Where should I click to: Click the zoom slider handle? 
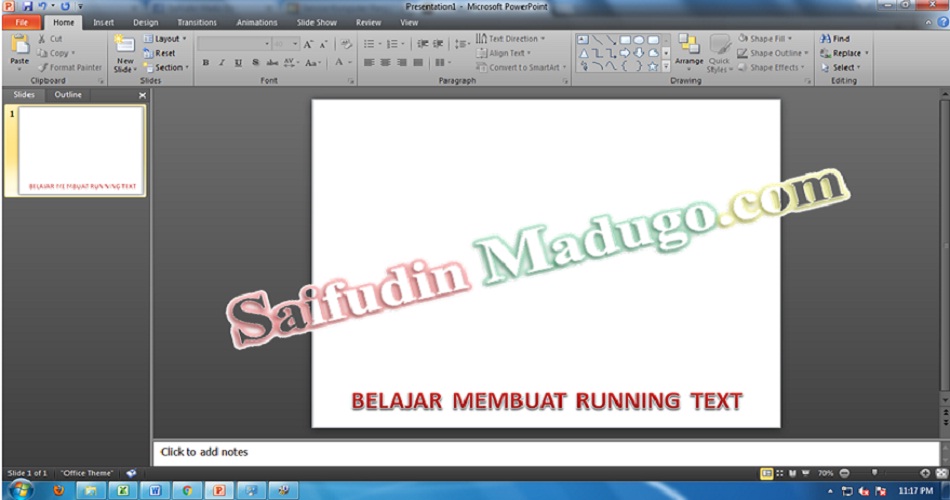(x=874, y=473)
